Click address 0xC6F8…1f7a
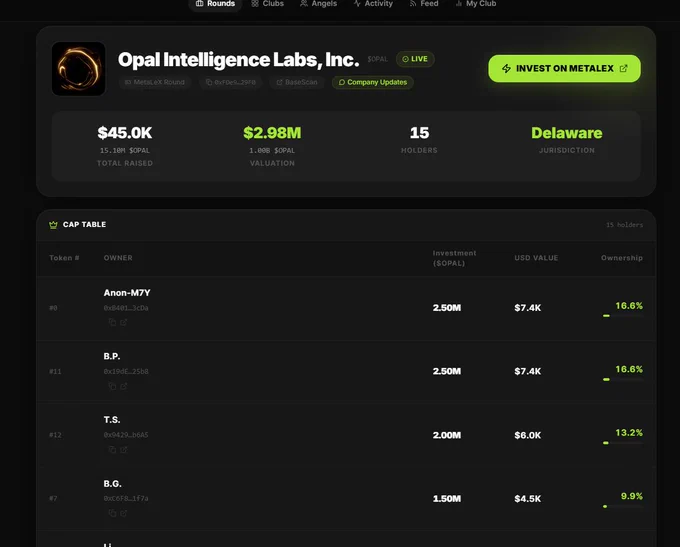 [x=126, y=498]
